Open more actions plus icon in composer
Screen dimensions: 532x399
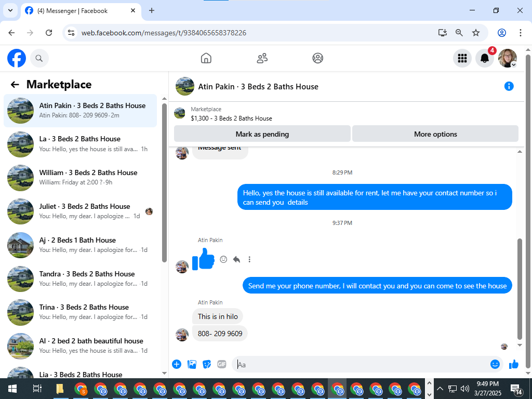(177, 364)
